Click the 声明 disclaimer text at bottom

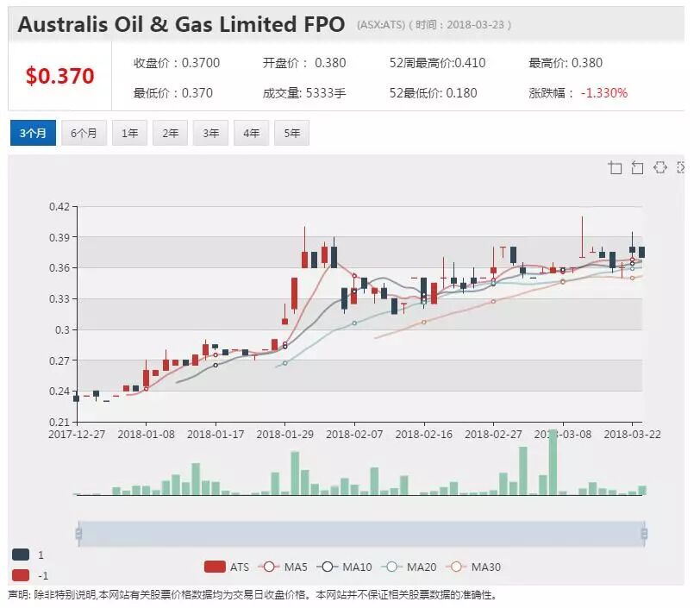click(x=253, y=595)
